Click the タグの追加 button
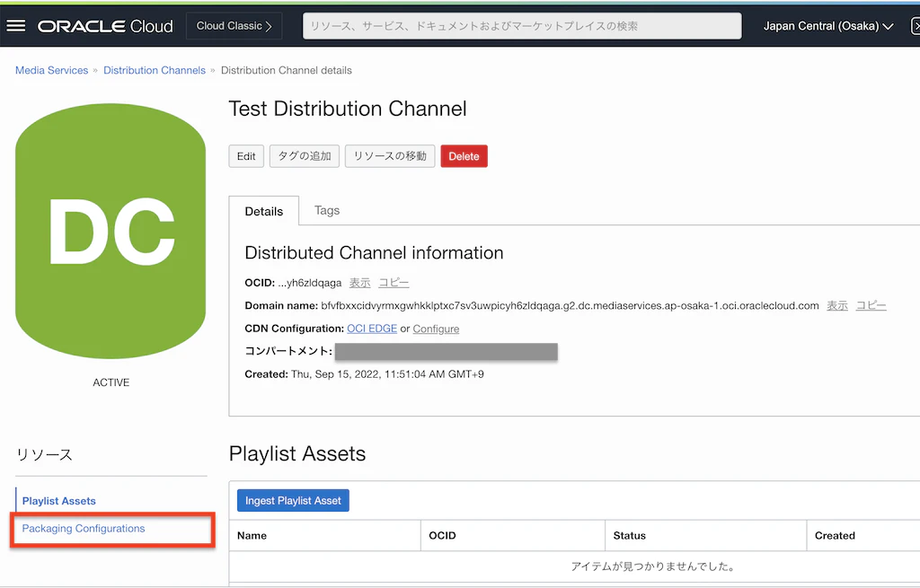Image resolution: width=920 pixels, height=588 pixels. pos(305,156)
